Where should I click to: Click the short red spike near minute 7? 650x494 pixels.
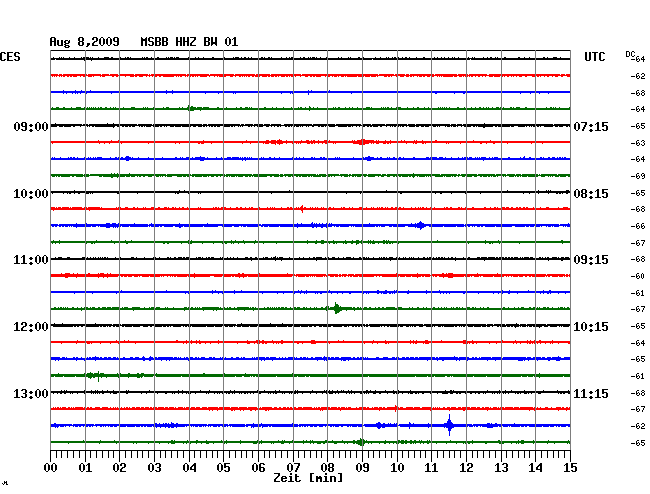pyautogui.click(x=302, y=209)
